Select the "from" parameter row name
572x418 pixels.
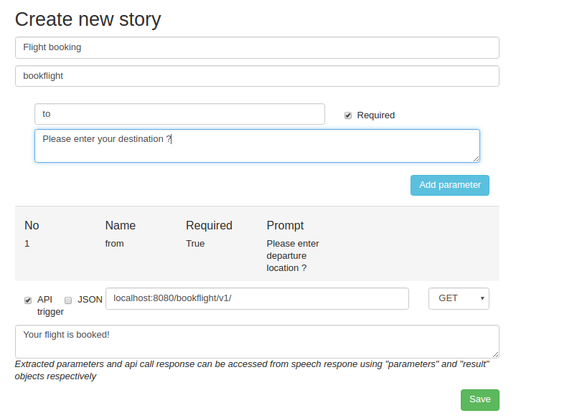(x=115, y=244)
